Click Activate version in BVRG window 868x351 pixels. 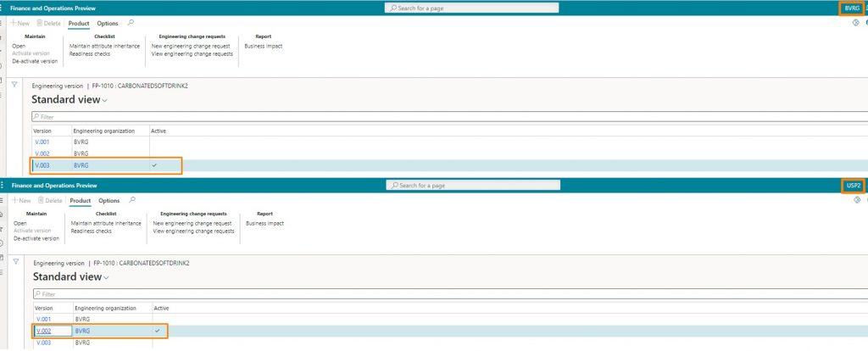click(x=31, y=53)
